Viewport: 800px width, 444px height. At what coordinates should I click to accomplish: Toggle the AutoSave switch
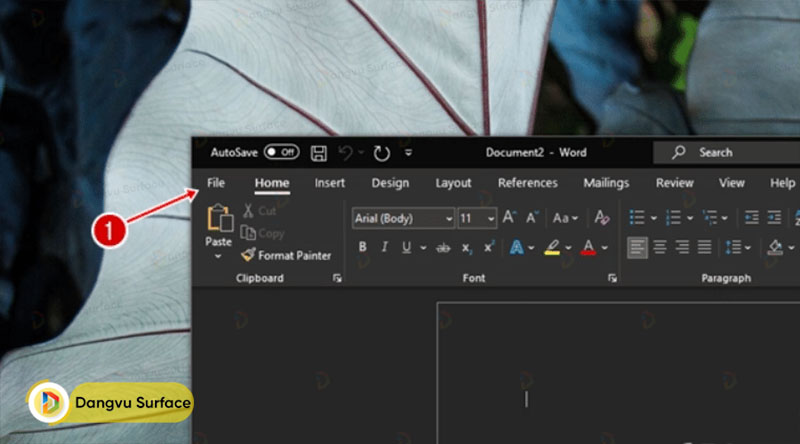point(281,152)
